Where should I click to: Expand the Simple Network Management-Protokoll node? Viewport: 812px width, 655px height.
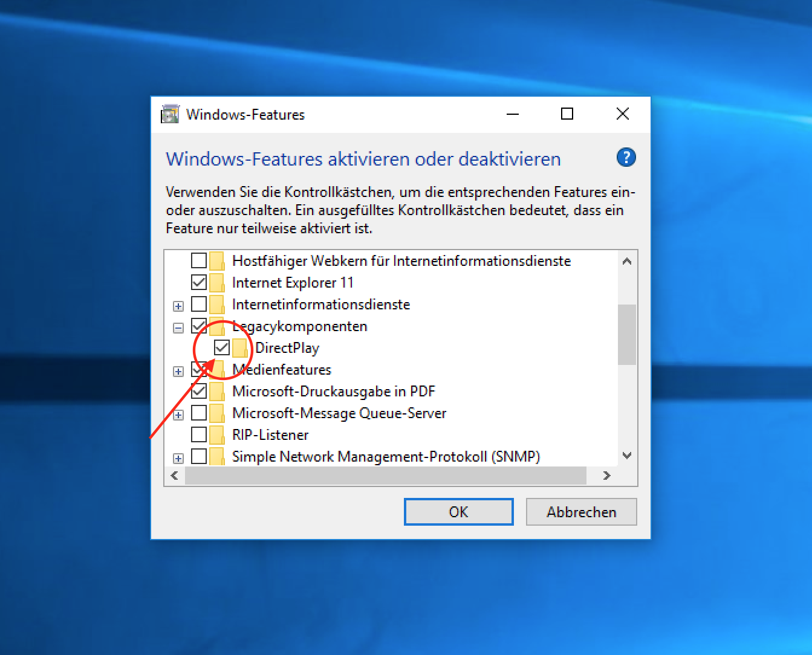point(178,459)
